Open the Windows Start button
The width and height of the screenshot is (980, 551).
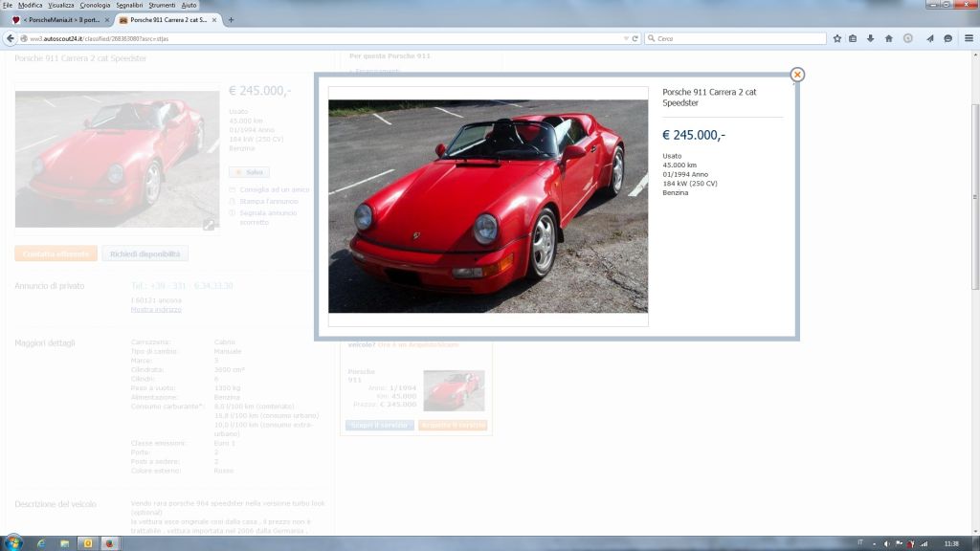click(x=13, y=542)
